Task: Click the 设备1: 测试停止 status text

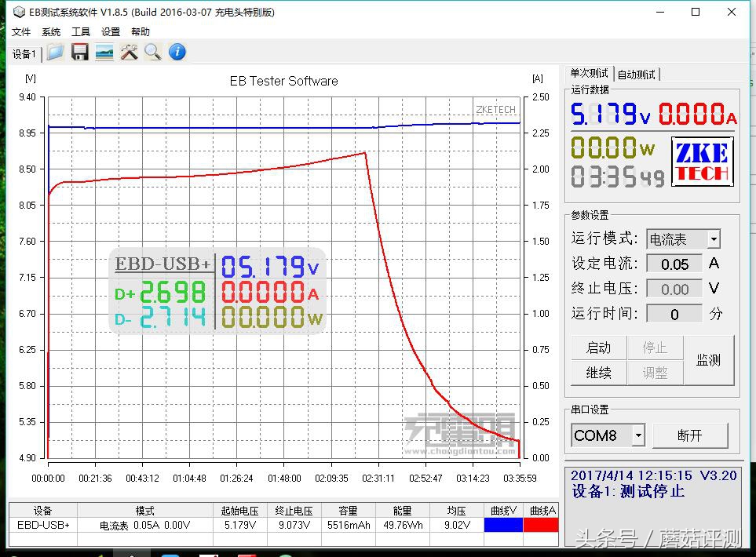Action: (628, 492)
